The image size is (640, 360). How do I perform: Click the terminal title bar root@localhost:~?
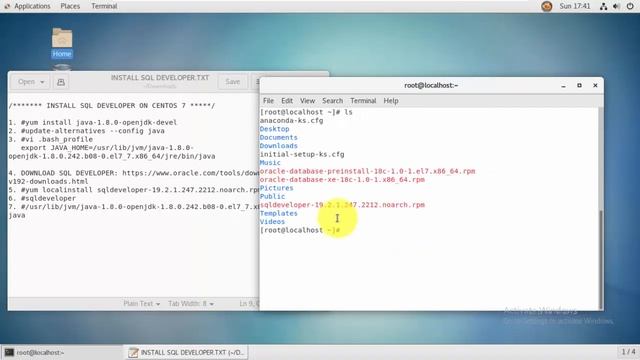[431, 85]
